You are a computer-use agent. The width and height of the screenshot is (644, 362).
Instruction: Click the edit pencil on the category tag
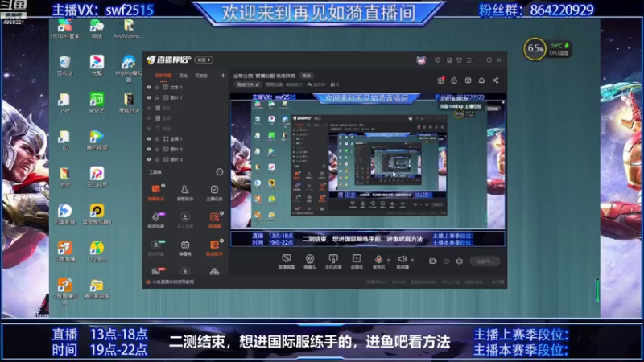pos(258,84)
